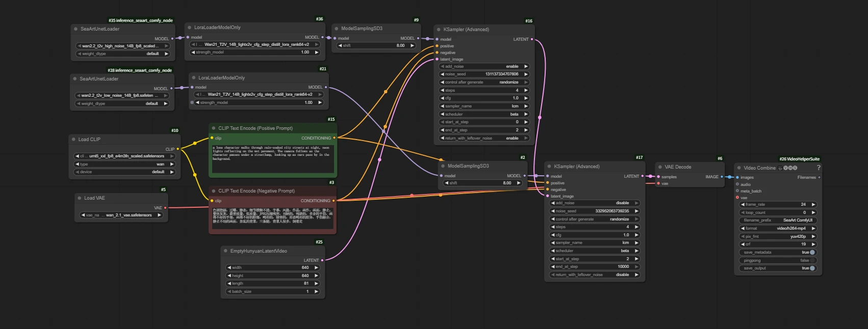Click the IMAGE output port on VAE Decode

point(722,177)
